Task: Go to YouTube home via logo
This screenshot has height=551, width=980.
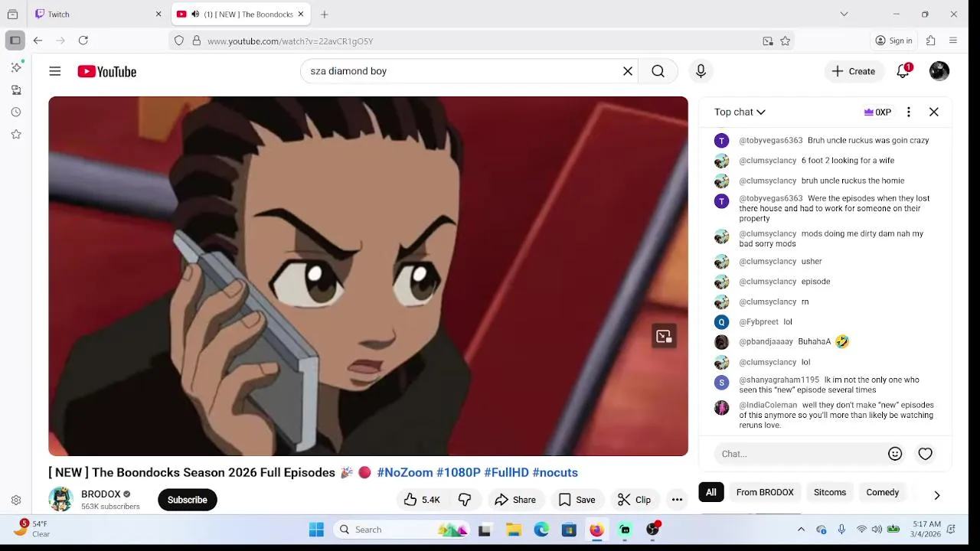Action: coord(106,71)
